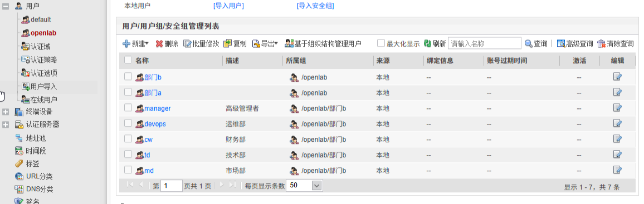Expand the 认证服务器 tree section
The width and height of the screenshot is (644, 204).
pyautogui.click(x=6, y=125)
